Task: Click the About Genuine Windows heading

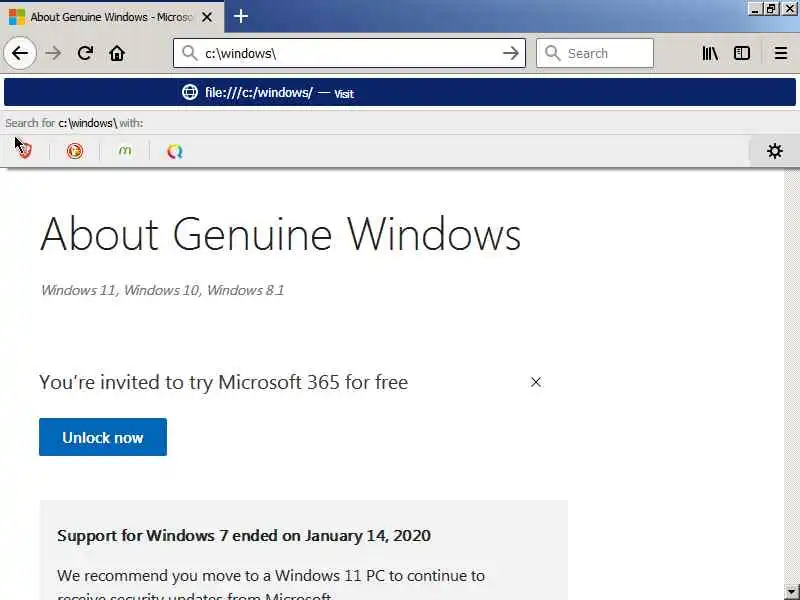Action: [x=281, y=235]
